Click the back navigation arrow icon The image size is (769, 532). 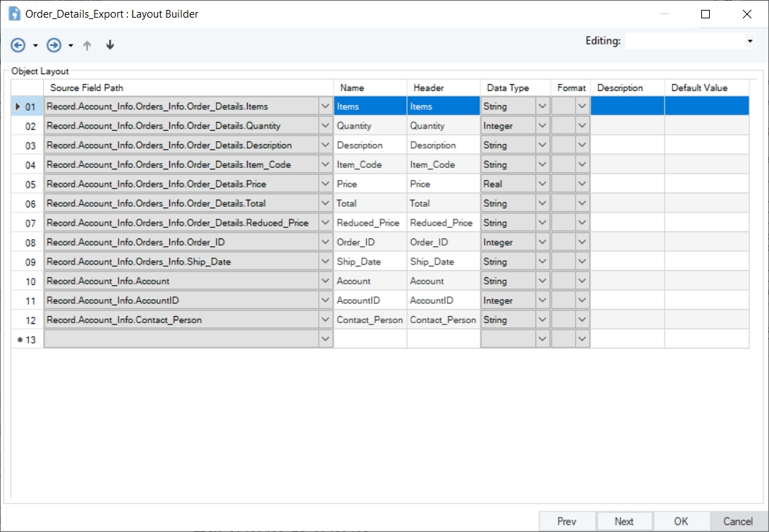click(18, 45)
